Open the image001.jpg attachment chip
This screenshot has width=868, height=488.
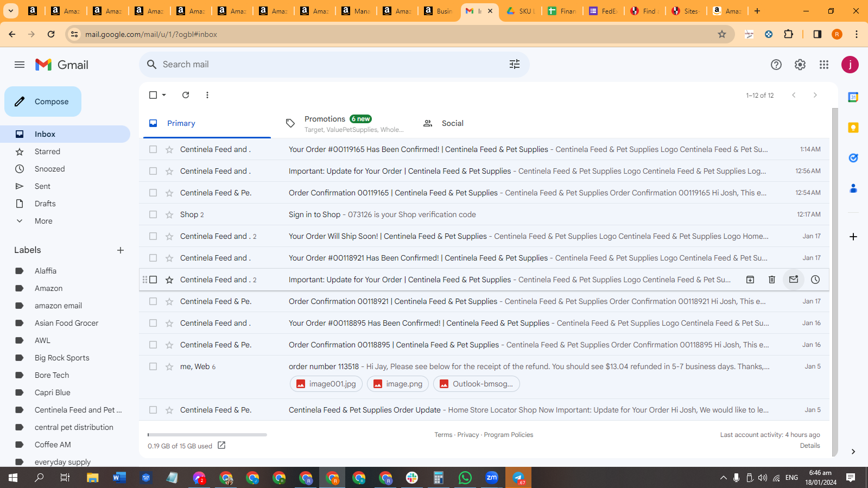point(327,384)
